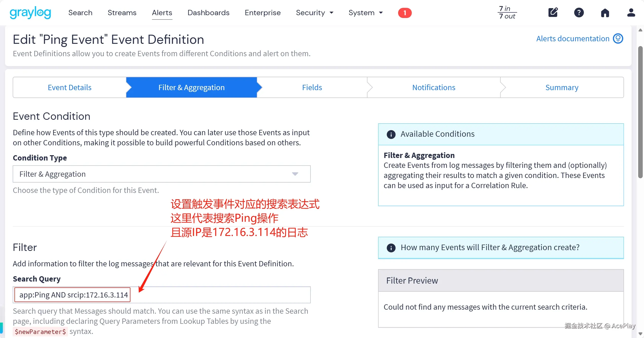Open the Condition Type dropdown
Image resolution: width=644 pixels, height=338 pixels.
[162, 174]
